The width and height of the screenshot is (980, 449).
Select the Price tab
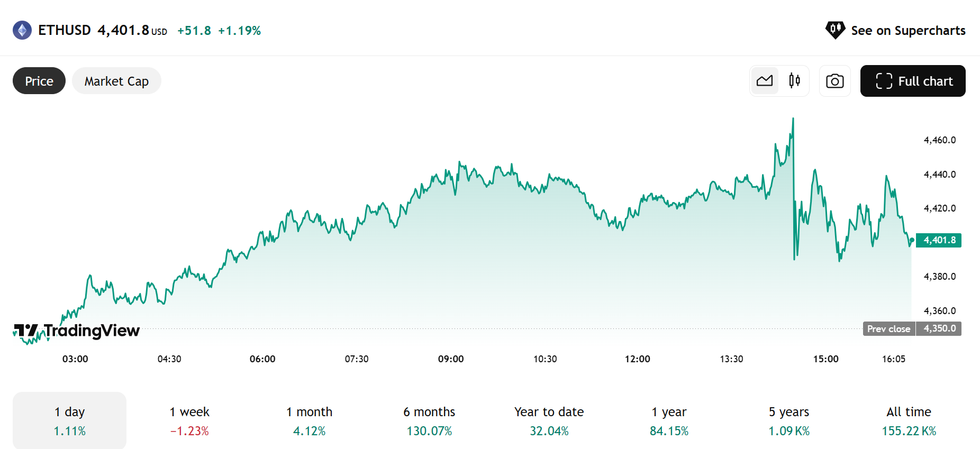coord(39,81)
